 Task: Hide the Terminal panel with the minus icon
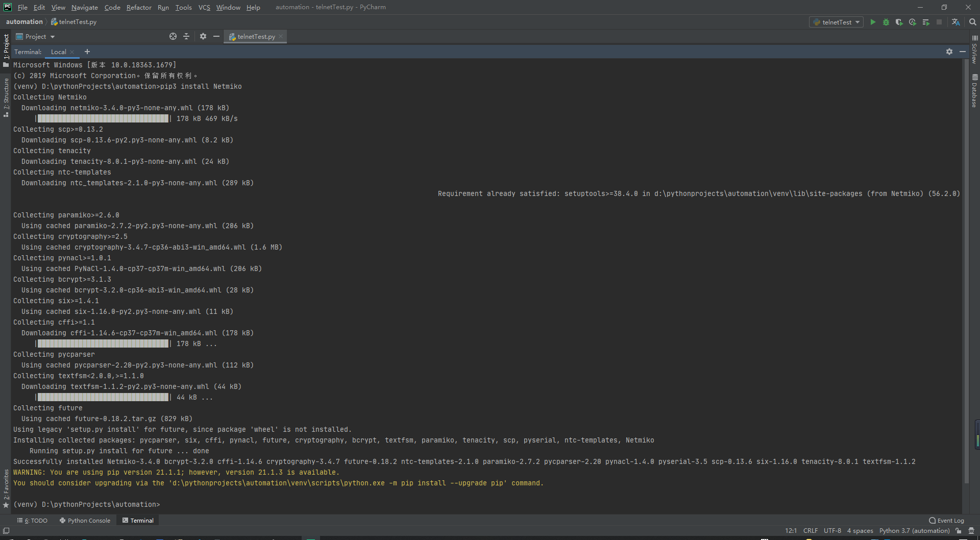point(963,52)
